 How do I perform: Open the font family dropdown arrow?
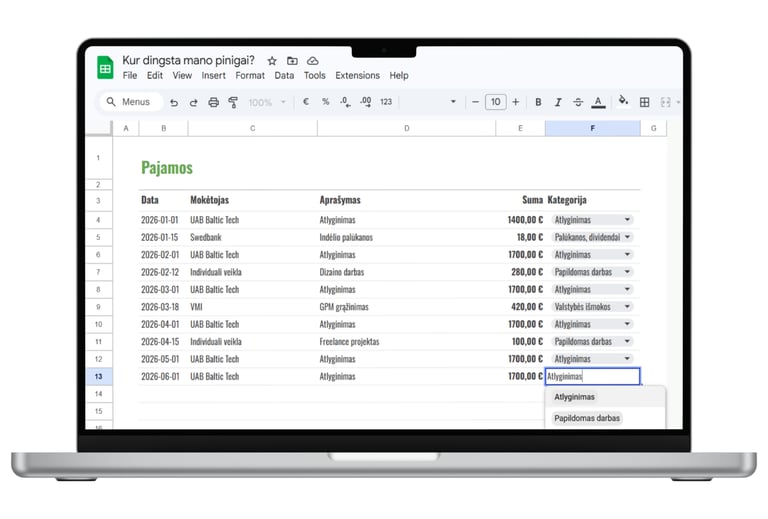(453, 102)
